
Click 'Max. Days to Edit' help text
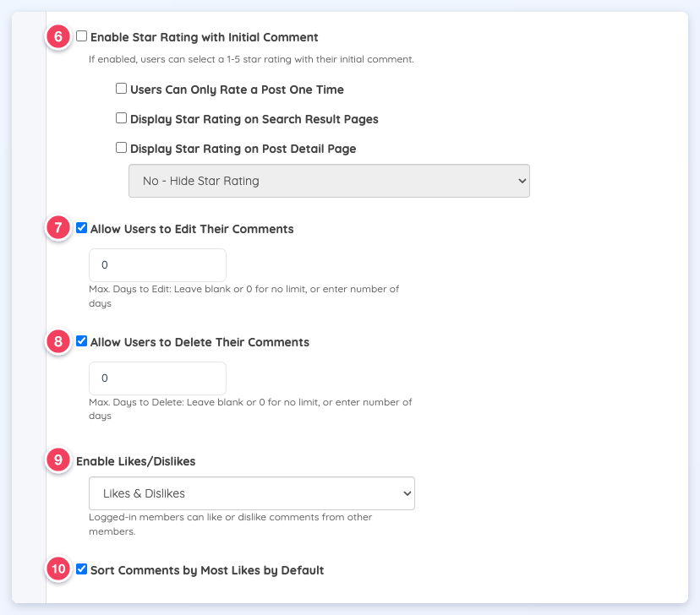pos(243,296)
